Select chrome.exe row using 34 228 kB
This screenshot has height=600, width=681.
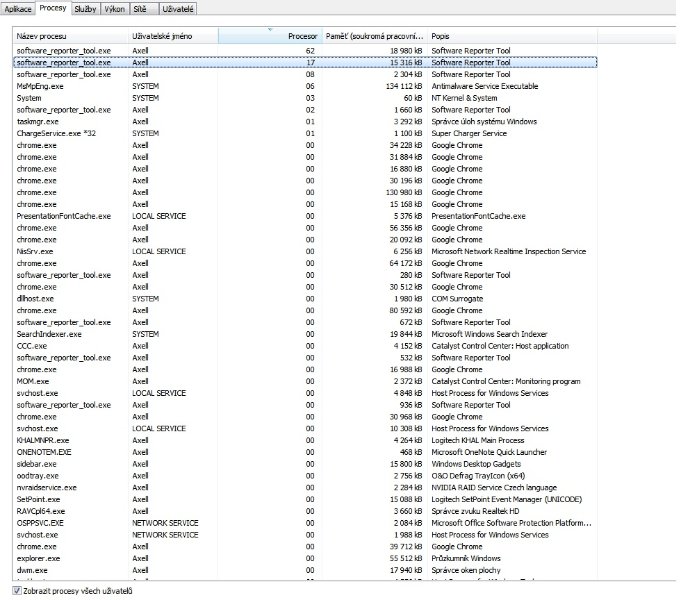(305, 145)
